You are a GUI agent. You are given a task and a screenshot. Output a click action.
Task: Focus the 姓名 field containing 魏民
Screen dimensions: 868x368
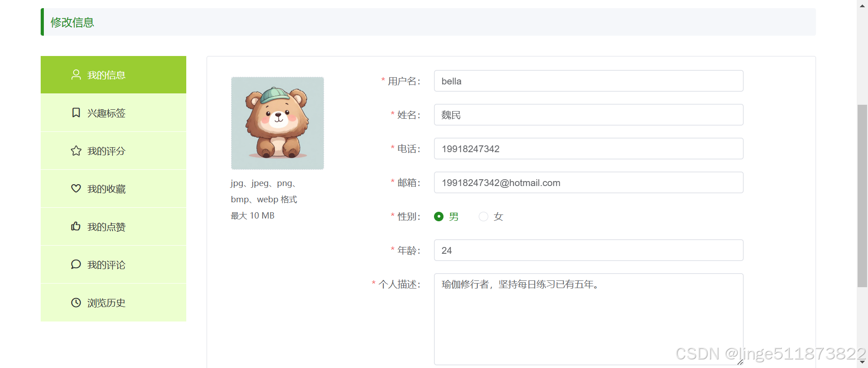(x=589, y=115)
